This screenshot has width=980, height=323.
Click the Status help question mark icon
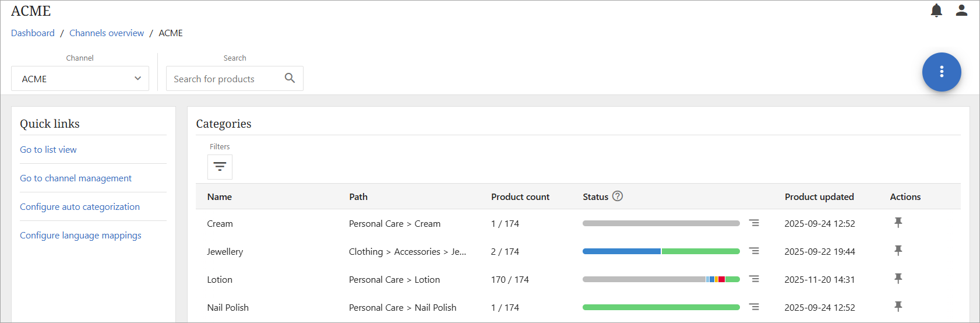(618, 196)
